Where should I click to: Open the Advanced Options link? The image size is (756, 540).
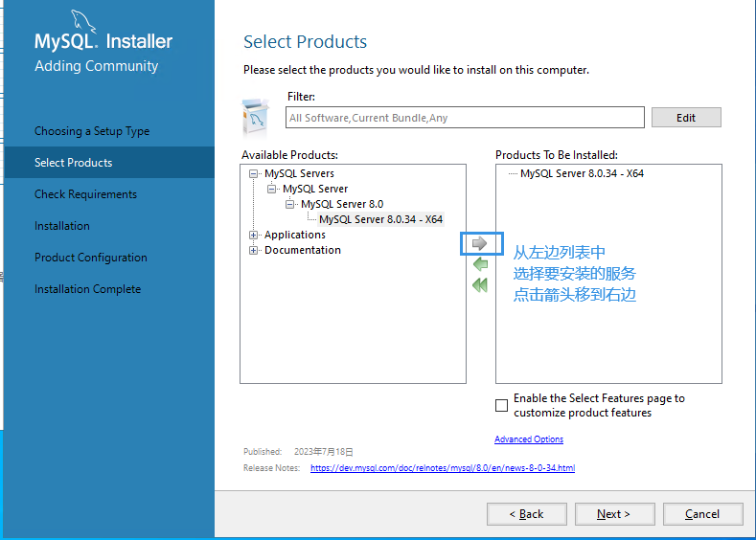pos(529,439)
